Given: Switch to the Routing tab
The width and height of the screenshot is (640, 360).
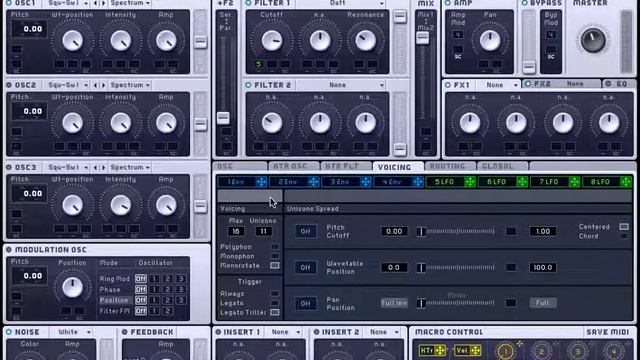Looking at the screenshot, I should (x=450, y=166).
